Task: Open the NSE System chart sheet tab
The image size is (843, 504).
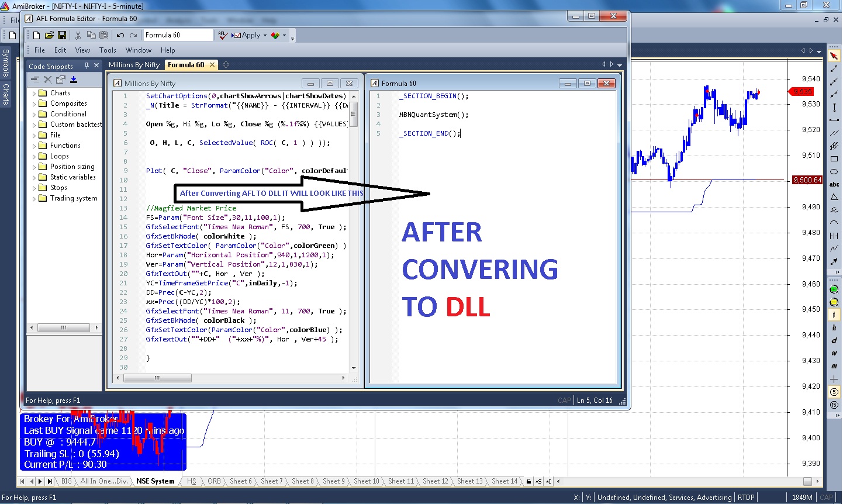Action: click(155, 481)
